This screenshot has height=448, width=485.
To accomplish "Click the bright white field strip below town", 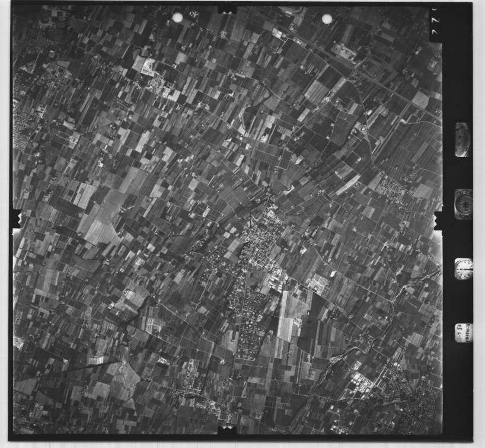I will point(287,316).
